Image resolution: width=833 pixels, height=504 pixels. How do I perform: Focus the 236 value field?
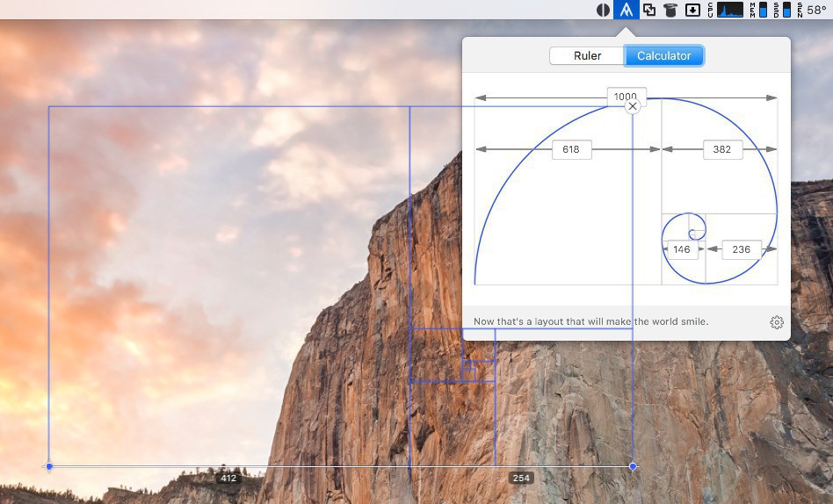pos(741,249)
